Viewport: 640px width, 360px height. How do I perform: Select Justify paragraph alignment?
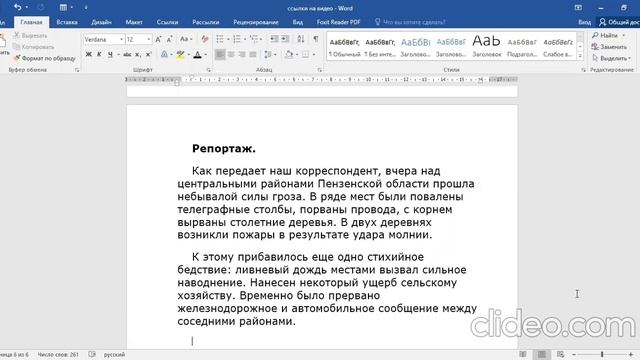point(253,54)
